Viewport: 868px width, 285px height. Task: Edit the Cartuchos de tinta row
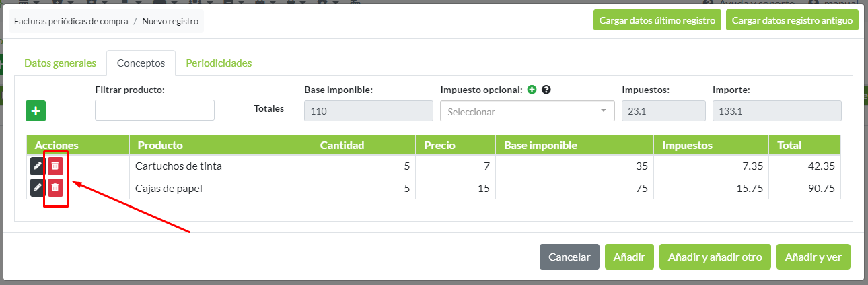coord(38,166)
